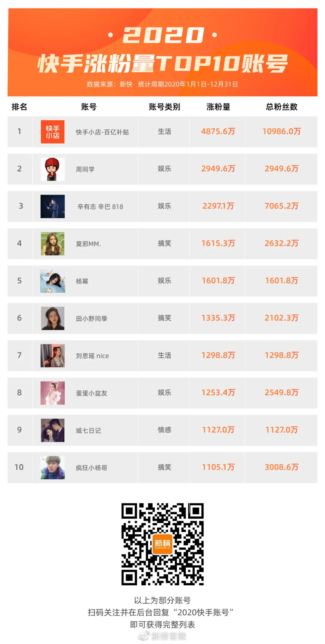Click the 快手小店 orange logo avatar
Viewport: 325px width, 644px height.
[x=53, y=132]
